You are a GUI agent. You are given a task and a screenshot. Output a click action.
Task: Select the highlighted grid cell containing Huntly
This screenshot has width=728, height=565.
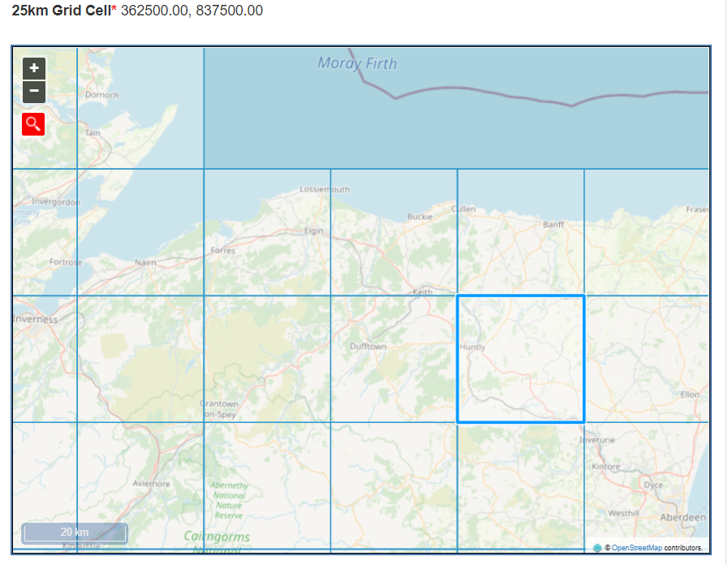(x=520, y=359)
